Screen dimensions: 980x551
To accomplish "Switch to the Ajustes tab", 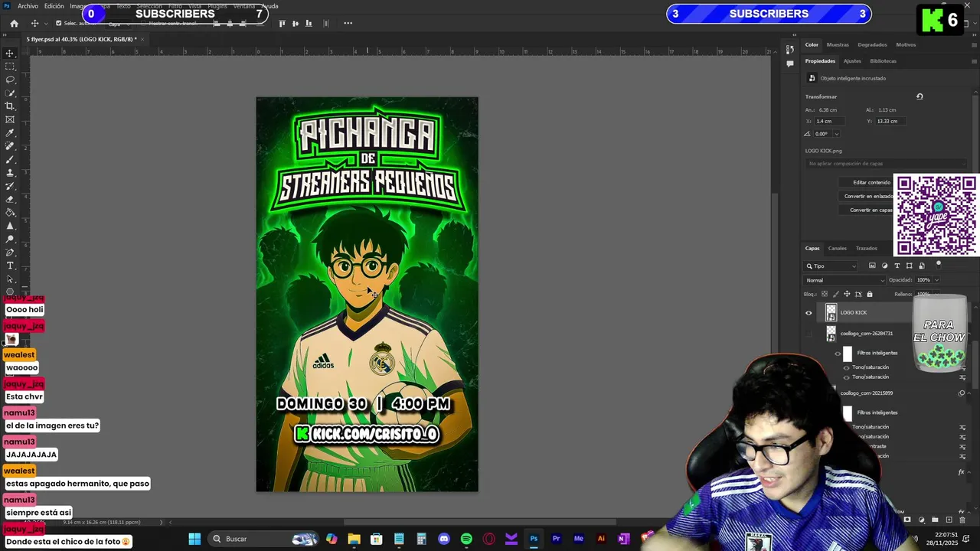I will click(852, 61).
